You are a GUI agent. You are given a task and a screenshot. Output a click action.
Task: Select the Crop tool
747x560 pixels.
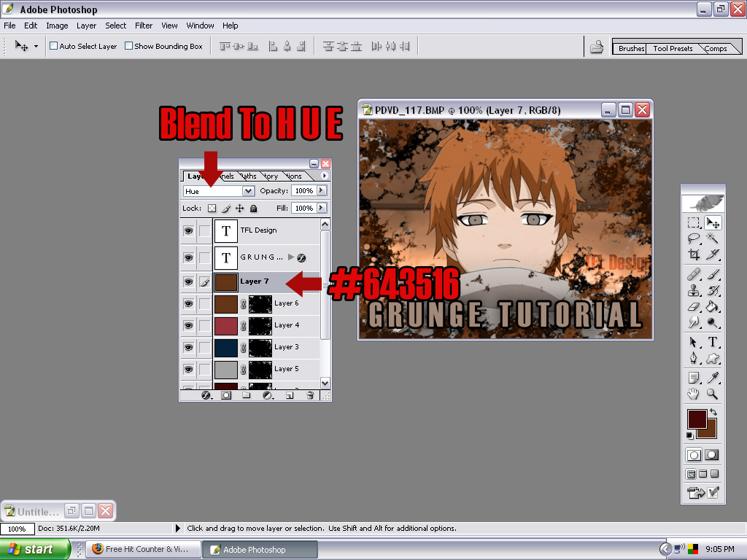694,254
